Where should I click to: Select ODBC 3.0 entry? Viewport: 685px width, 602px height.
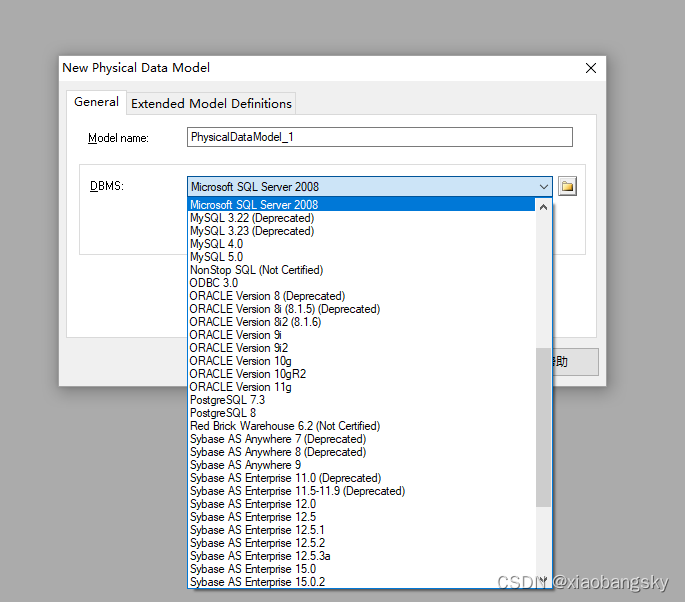point(361,283)
